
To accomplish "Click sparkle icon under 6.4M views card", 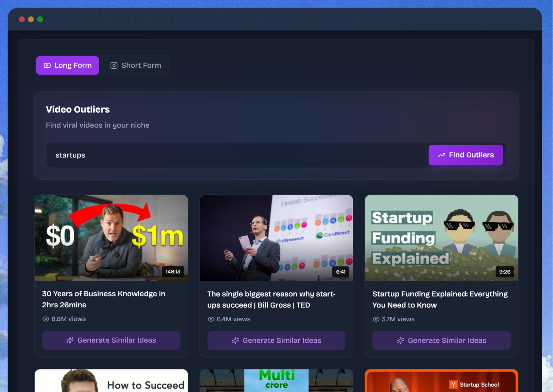I will (x=235, y=340).
